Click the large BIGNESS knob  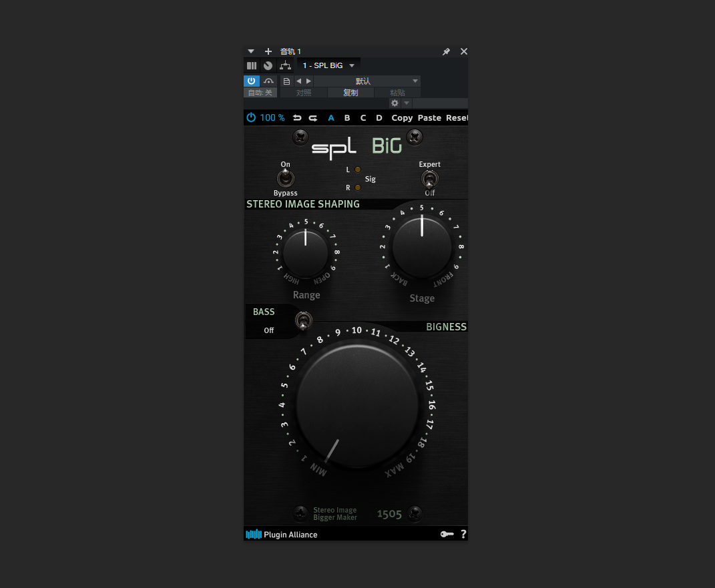click(x=357, y=405)
